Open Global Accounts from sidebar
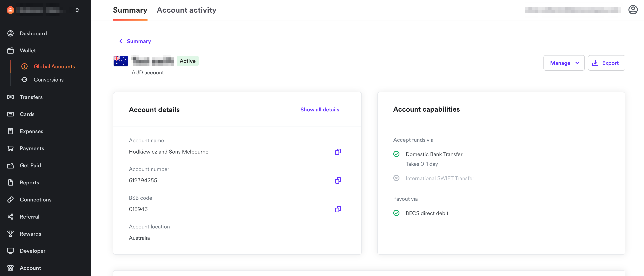 click(54, 66)
